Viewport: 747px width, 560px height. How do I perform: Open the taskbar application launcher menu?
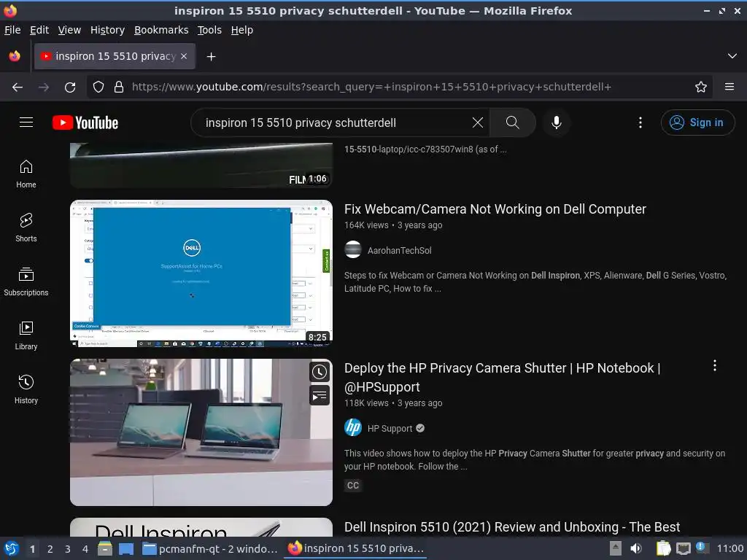[12, 548]
